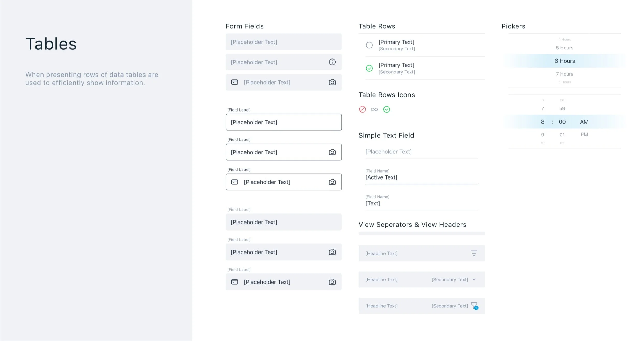Select hour 9 in the time picker
Screen dimensions: 644x341
(542, 135)
